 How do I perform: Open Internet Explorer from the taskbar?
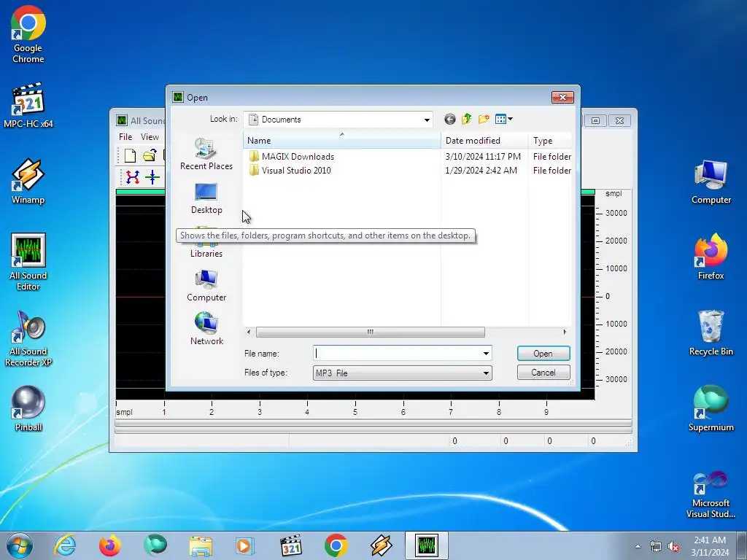65,545
